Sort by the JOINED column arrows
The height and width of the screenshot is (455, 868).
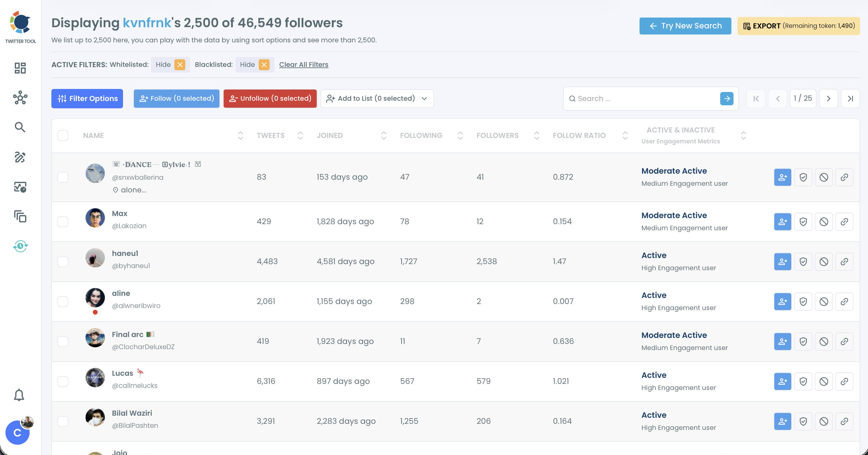click(x=384, y=136)
